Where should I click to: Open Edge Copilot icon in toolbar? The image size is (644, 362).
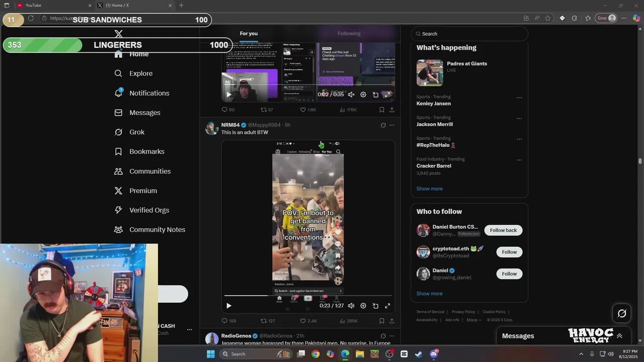(x=636, y=18)
